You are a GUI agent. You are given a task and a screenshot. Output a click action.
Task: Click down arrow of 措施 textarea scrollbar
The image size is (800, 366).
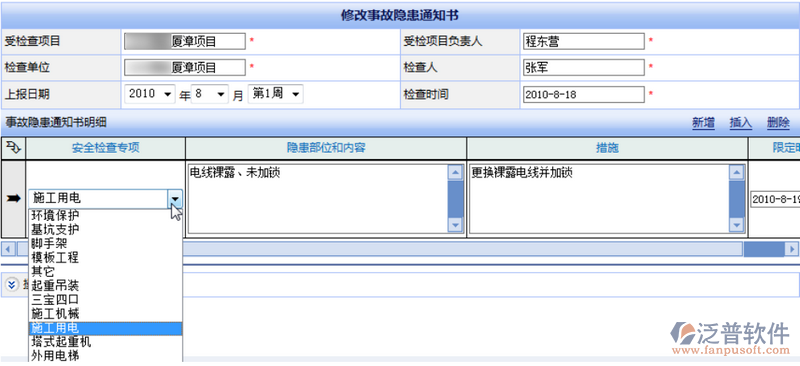737,225
